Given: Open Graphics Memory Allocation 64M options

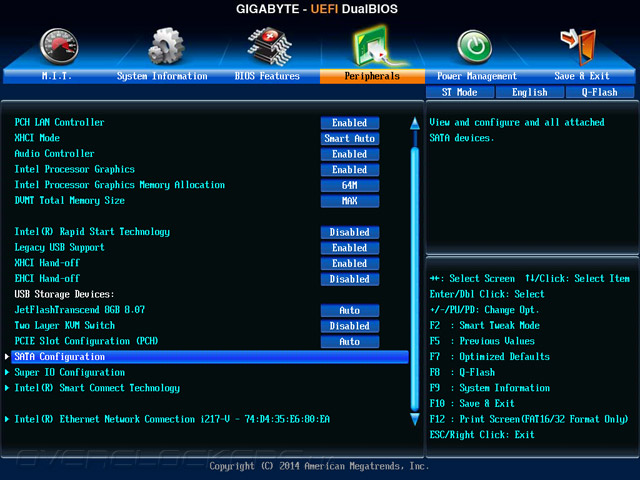Looking at the screenshot, I should [x=350, y=185].
